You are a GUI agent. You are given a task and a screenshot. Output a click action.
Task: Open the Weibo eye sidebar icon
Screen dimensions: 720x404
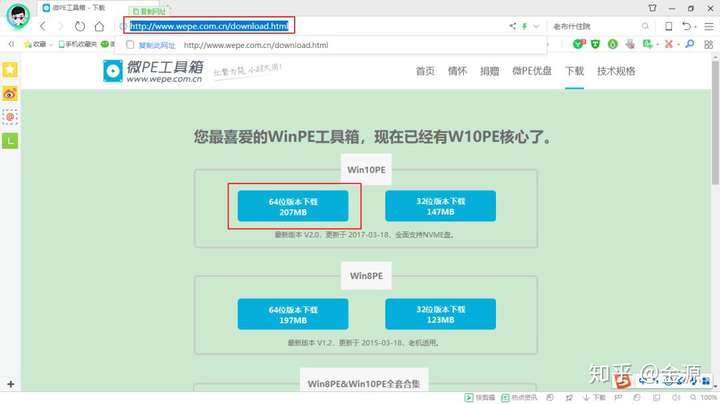10,94
